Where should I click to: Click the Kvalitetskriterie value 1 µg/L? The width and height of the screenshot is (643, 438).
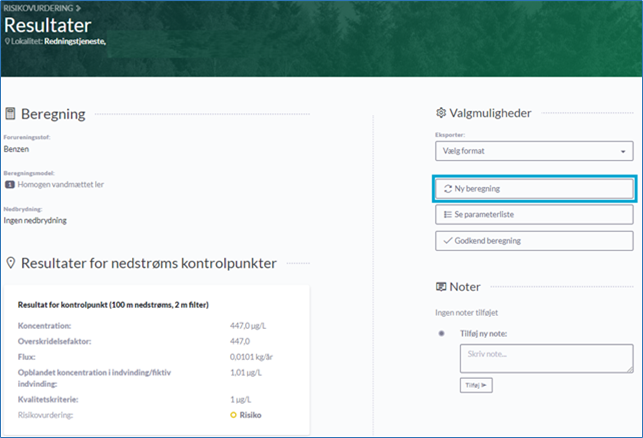pyautogui.click(x=240, y=399)
